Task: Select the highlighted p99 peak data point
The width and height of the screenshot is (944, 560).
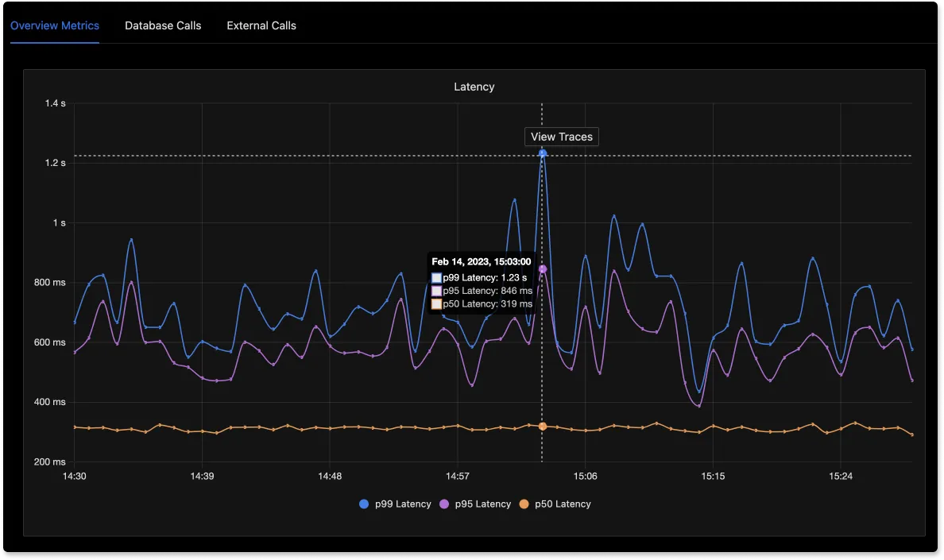Action: 543,153
